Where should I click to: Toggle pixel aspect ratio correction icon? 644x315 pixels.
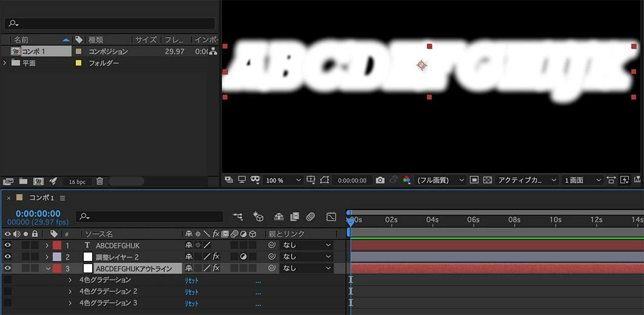[x=611, y=180]
